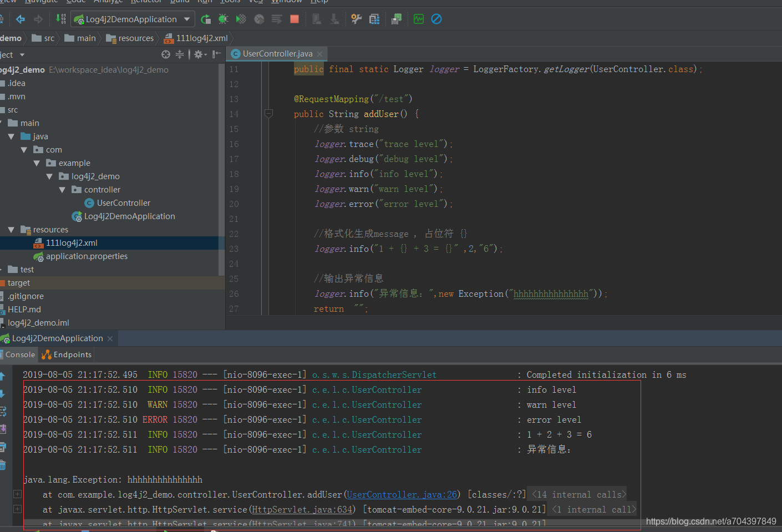Fold addUser method at gutter marker

coord(268,114)
